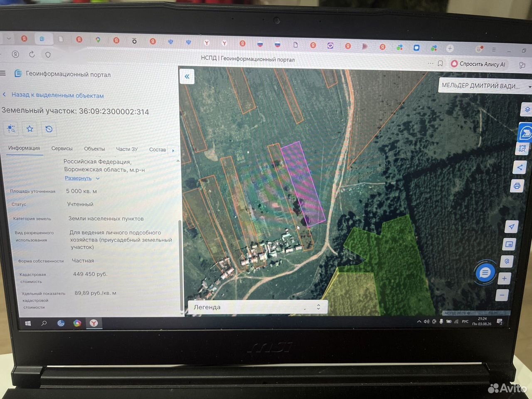The image size is (532, 399).
Task: Bookmark this page in the browser
Action: pyautogui.click(x=440, y=63)
